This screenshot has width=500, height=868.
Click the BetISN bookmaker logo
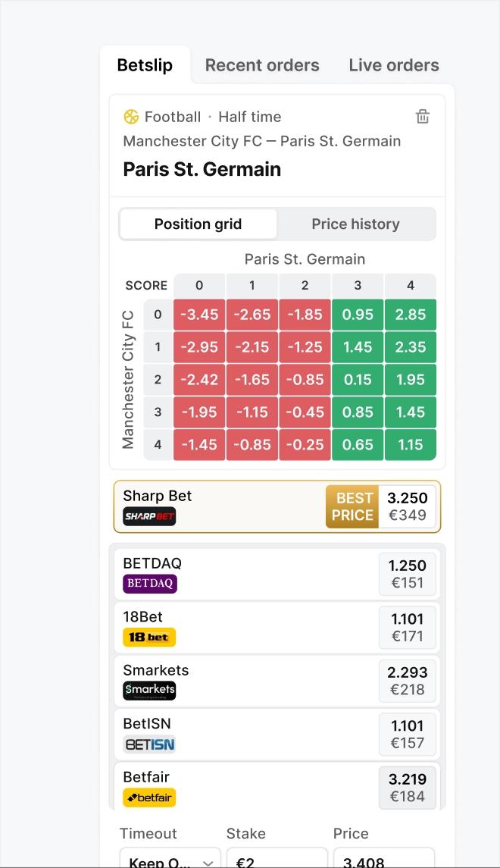149,744
